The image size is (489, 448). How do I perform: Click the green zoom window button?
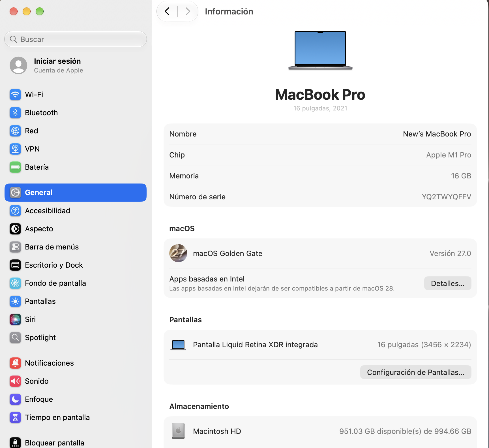[40, 11]
